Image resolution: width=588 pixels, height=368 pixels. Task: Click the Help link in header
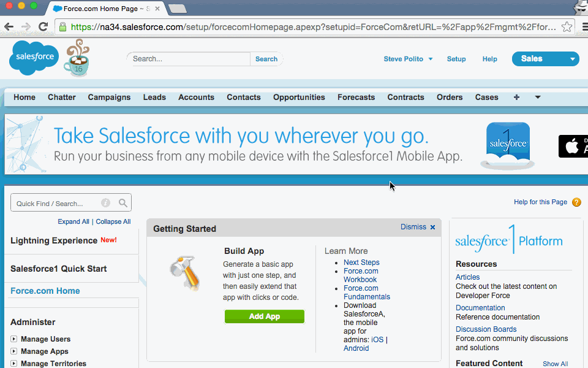click(x=489, y=59)
